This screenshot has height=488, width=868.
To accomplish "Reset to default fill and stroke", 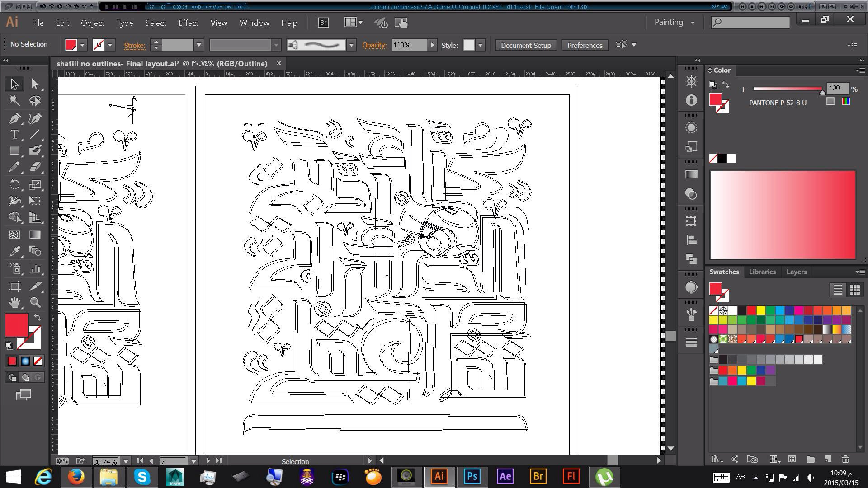I will (x=9, y=346).
